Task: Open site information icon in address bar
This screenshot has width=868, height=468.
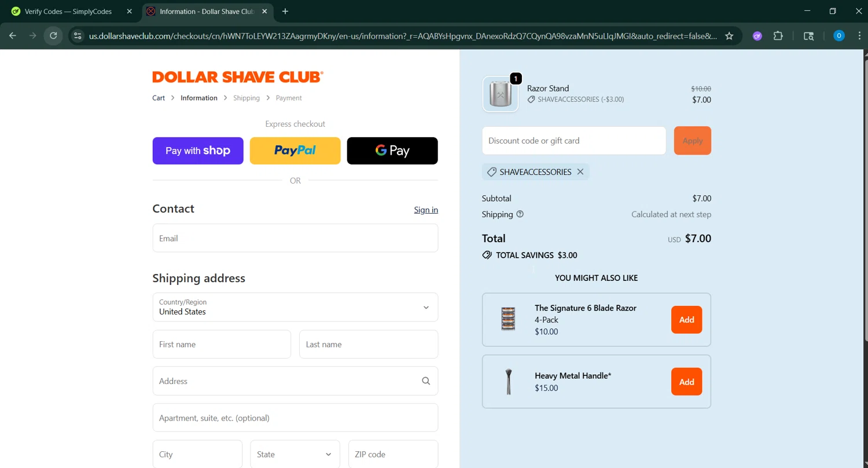Action: [x=78, y=36]
